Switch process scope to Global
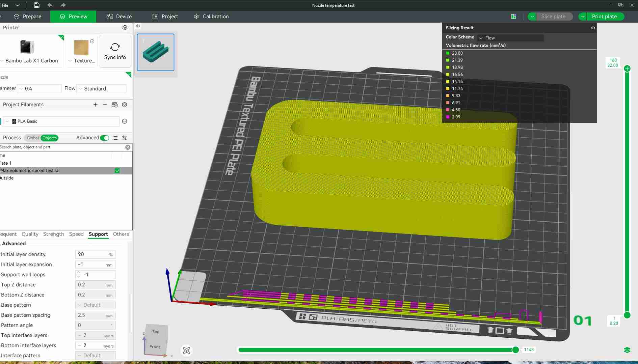The image size is (638, 364). pos(33,138)
